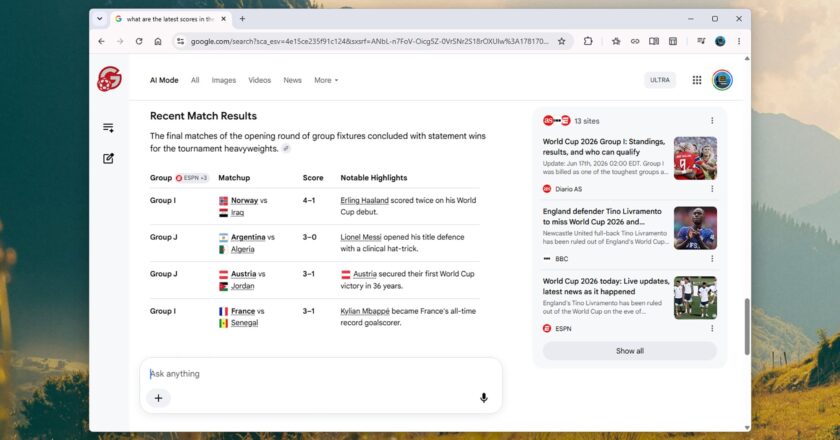
Task: Open more options for Diario AS result
Action: (712, 189)
